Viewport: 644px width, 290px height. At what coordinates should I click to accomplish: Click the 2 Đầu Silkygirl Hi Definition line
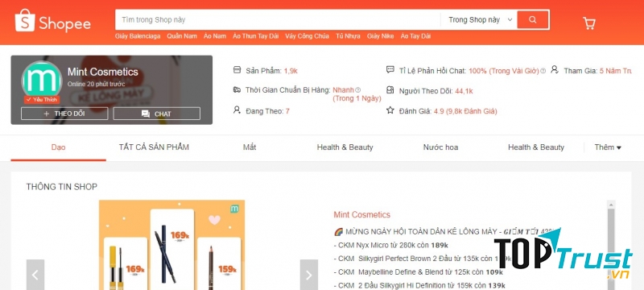coord(419,285)
